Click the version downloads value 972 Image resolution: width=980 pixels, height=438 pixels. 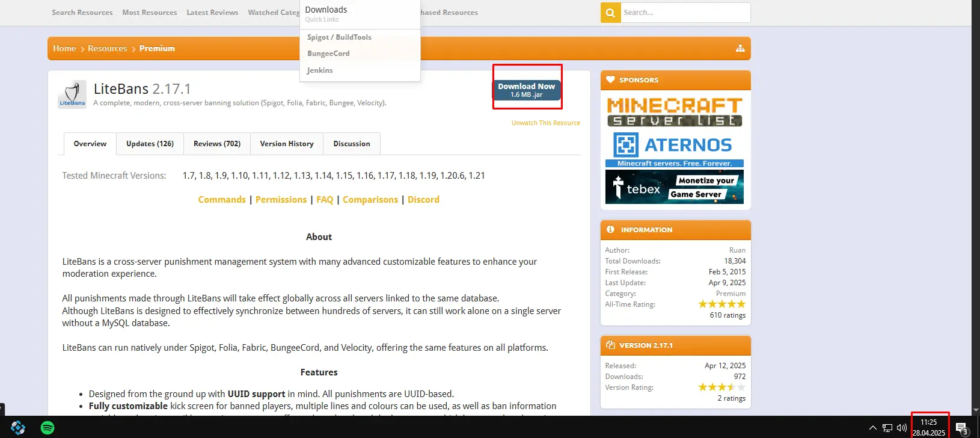click(x=740, y=377)
